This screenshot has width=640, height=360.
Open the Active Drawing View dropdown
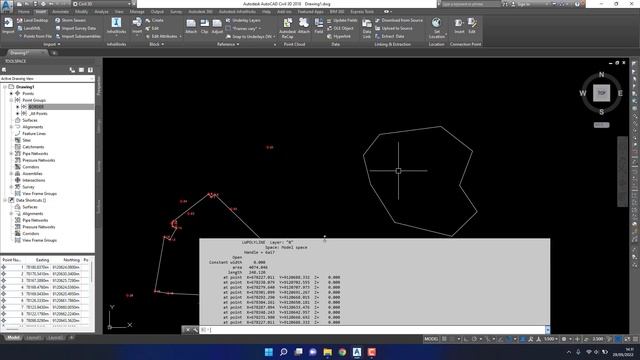pyautogui.click(x=47, y=78)
